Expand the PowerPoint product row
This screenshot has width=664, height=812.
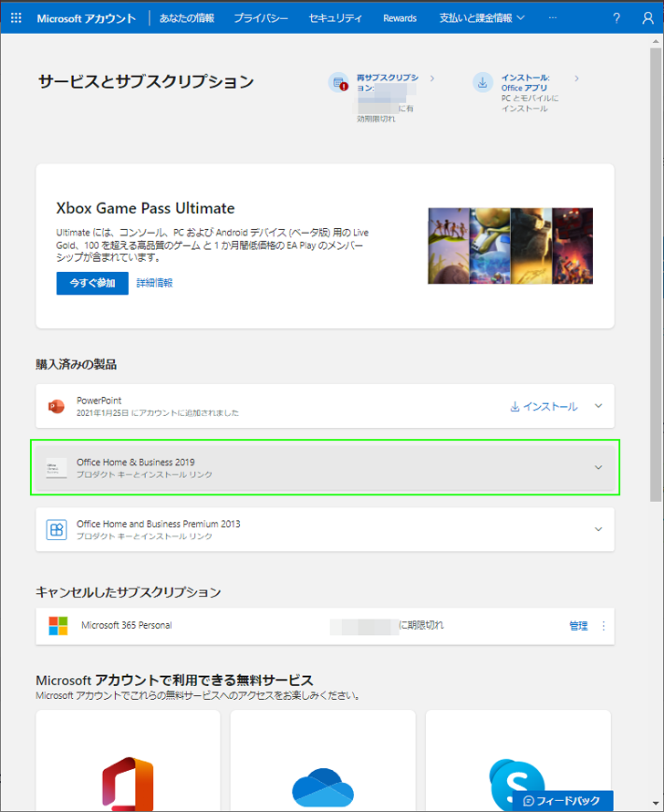598,406
